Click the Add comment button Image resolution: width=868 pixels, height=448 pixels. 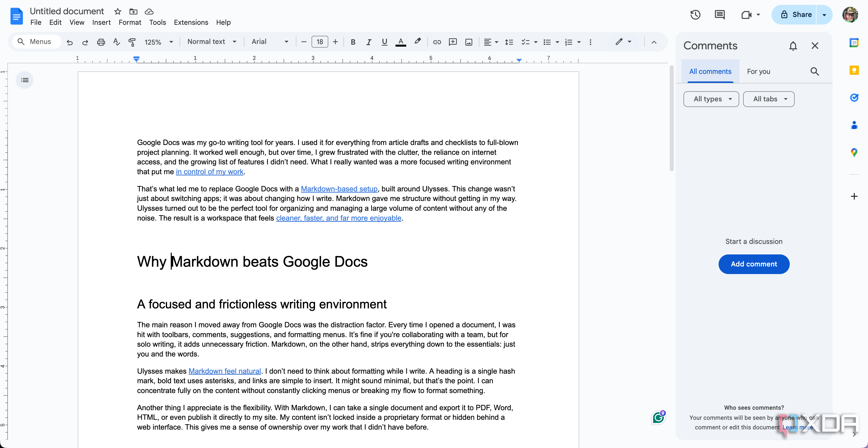pos(753,264)
